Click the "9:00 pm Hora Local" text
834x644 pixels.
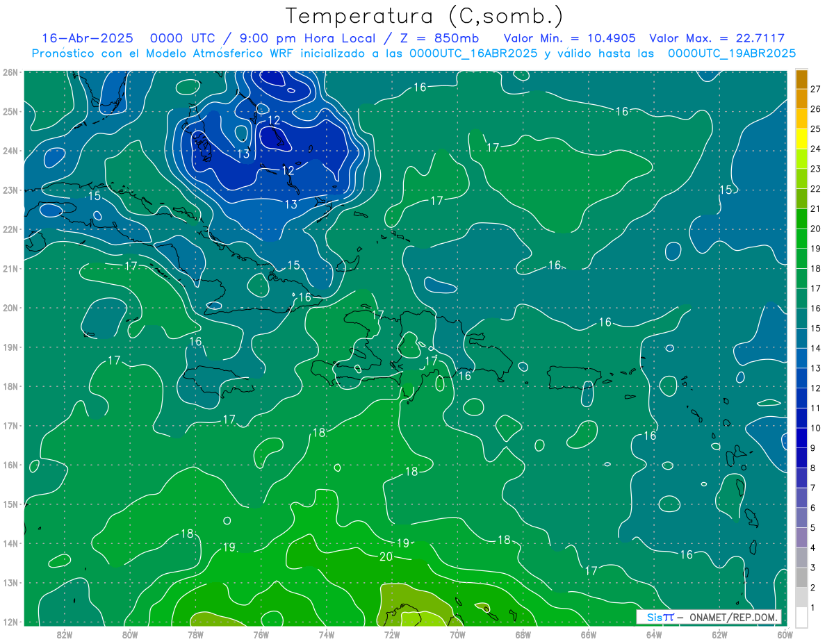point(308,38)
